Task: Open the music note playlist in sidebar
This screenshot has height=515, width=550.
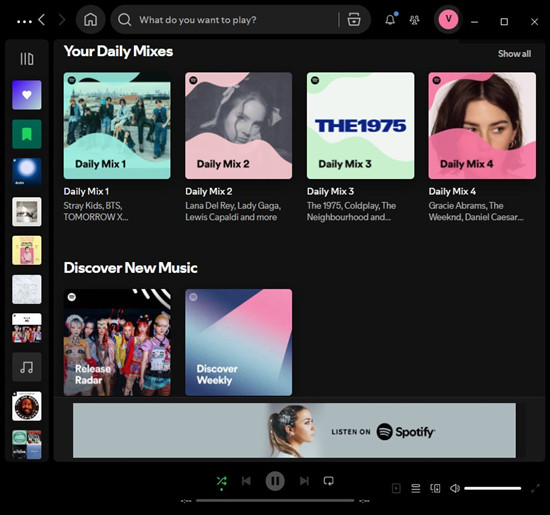Action: click(x=27, y=367)
